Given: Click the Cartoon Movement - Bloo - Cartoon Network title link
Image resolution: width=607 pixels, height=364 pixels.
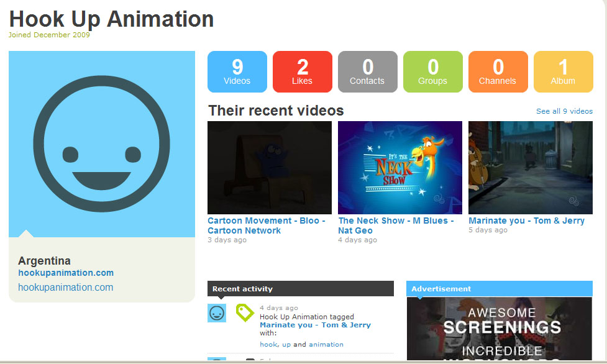Looking at the screenshot, I should pyautogui.click(x=267, y=225).
